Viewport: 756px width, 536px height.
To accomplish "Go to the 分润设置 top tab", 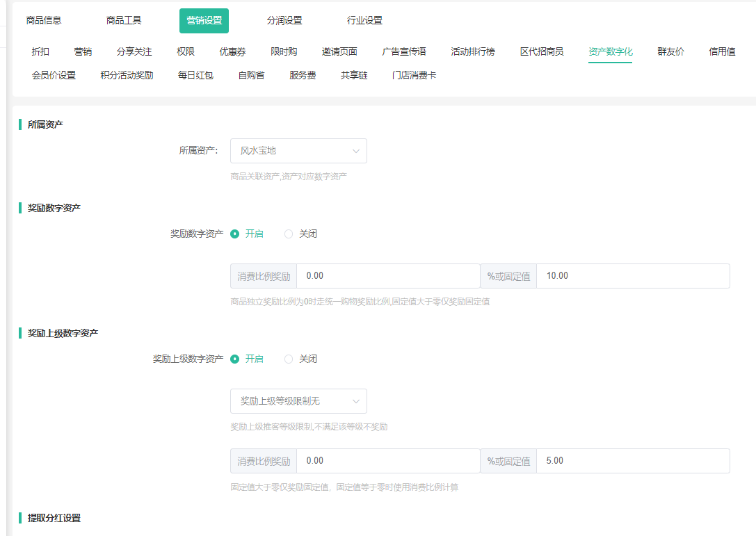I will [x=284, y=21].
